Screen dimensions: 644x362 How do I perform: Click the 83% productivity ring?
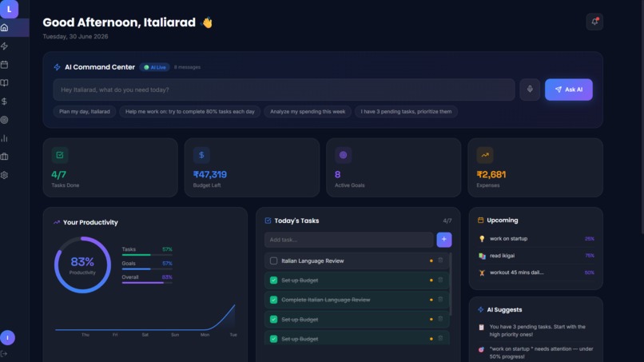(82, 265)
